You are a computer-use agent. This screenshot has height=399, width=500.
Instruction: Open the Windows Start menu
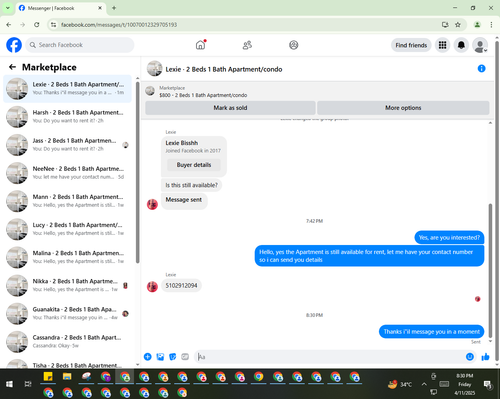click(9, 384)
